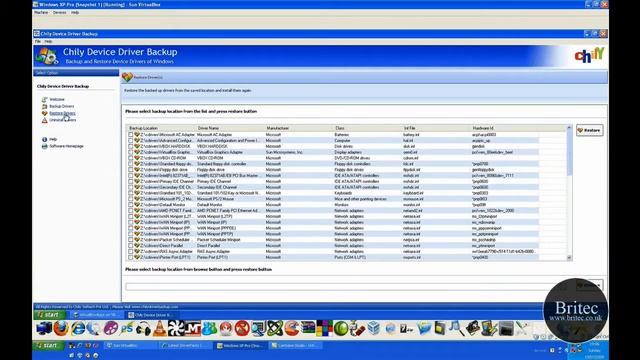The height and width of the screenshot is (360, 640).
Task: Switch to Latest DriverPacks taskbar button
Action: 186,345
